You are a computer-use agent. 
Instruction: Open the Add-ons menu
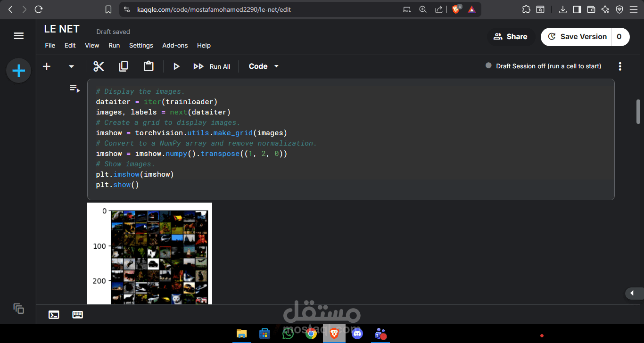click(x=175, y=45)
